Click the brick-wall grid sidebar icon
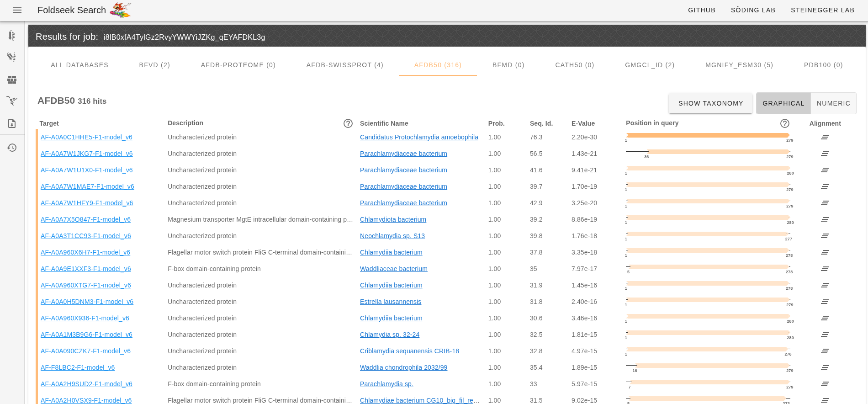 (12, 80)
